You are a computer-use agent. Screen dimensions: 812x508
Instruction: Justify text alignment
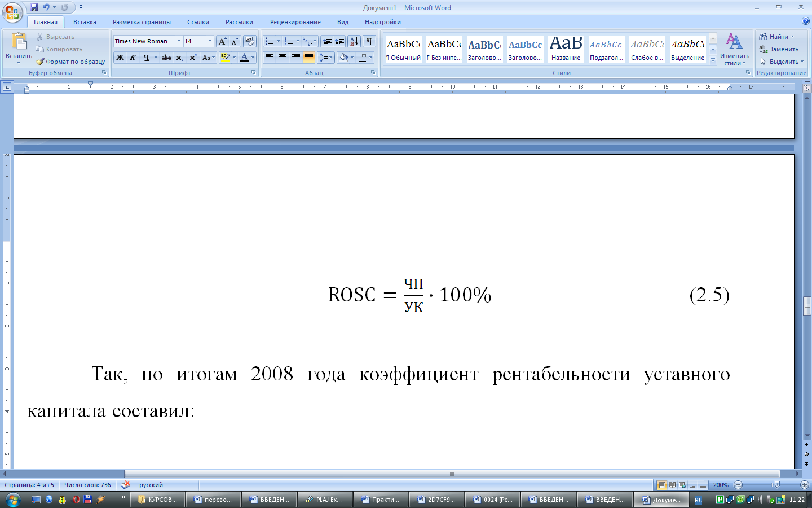(x=309, y=58)
